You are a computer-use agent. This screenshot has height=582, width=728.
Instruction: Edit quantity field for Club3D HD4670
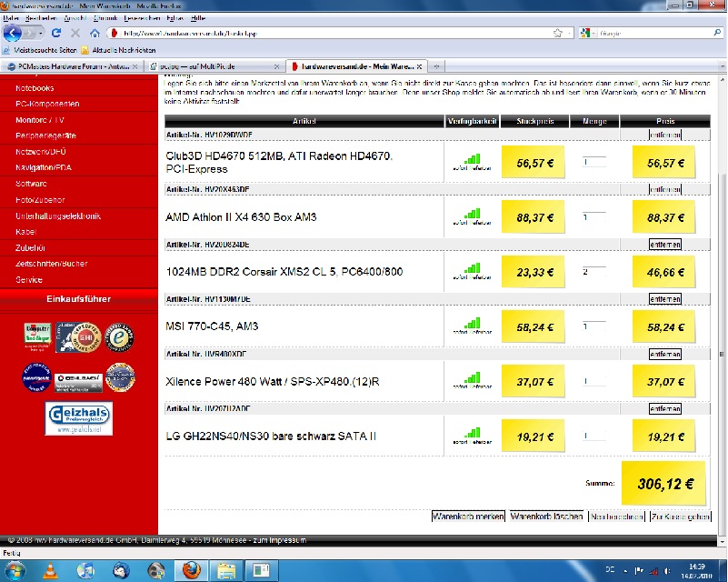tap(594, 162)
